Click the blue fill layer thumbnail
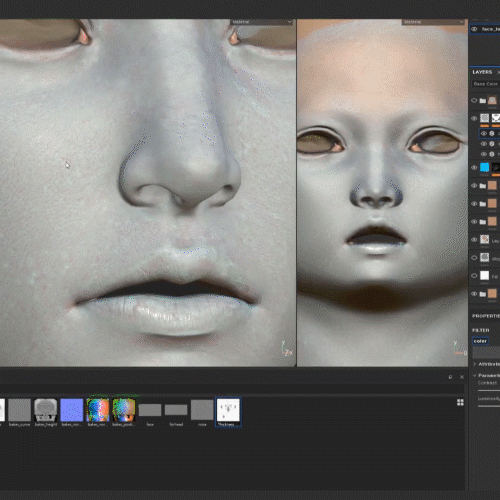Viewport: 500px width, 500px height. [x=485, y=167]
